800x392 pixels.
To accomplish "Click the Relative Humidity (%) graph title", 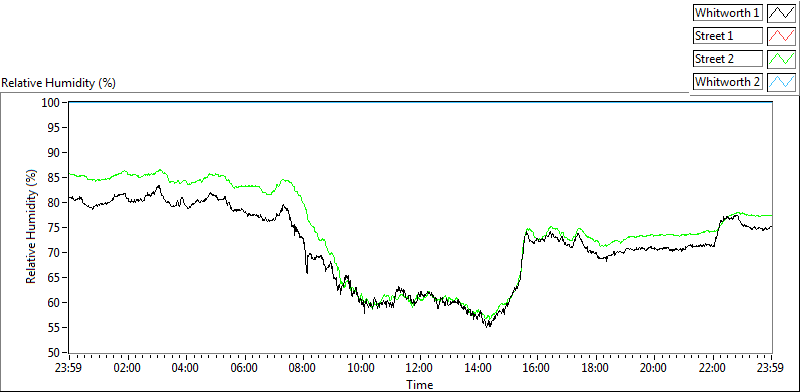I will (x=59, y=83).
